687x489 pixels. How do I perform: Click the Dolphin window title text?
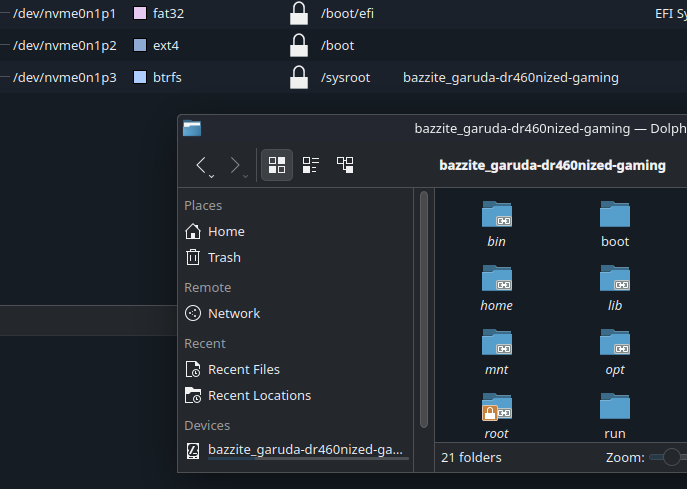550,128
